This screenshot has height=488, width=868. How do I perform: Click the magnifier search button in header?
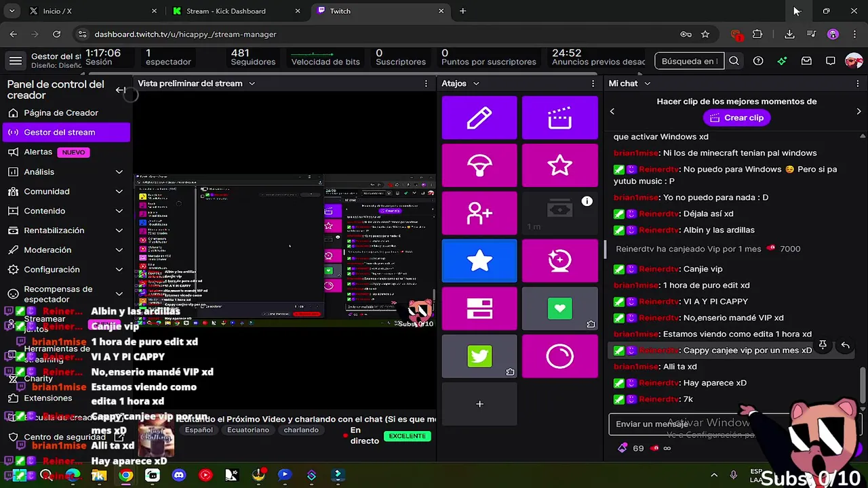tap(734, 61)
